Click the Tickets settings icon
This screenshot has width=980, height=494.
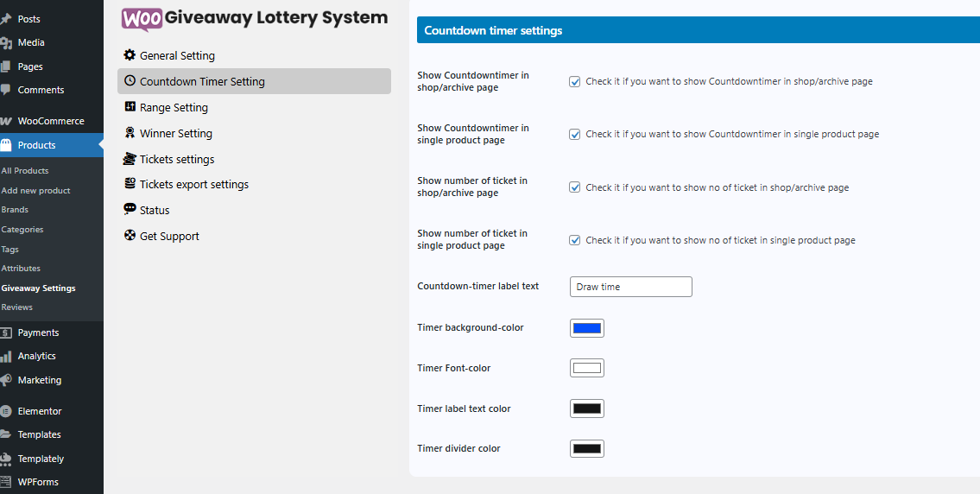(130, 159)
